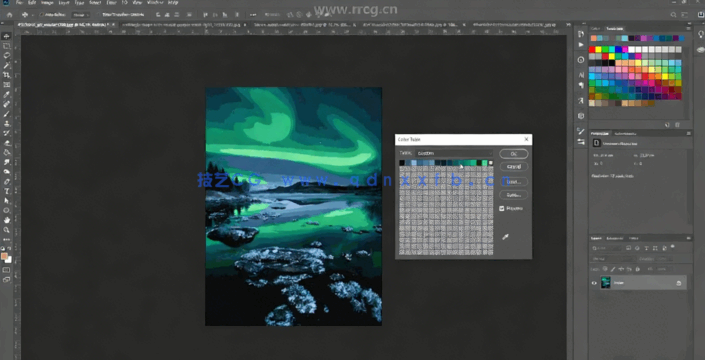Select the Paint Bucket tool

[6, 153]
